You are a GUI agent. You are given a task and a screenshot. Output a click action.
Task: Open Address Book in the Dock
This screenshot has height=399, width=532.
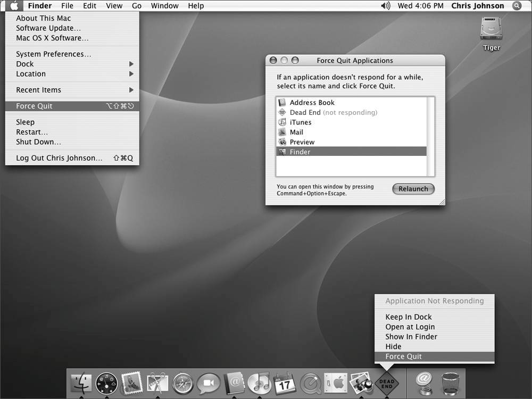tap(234, 383)
